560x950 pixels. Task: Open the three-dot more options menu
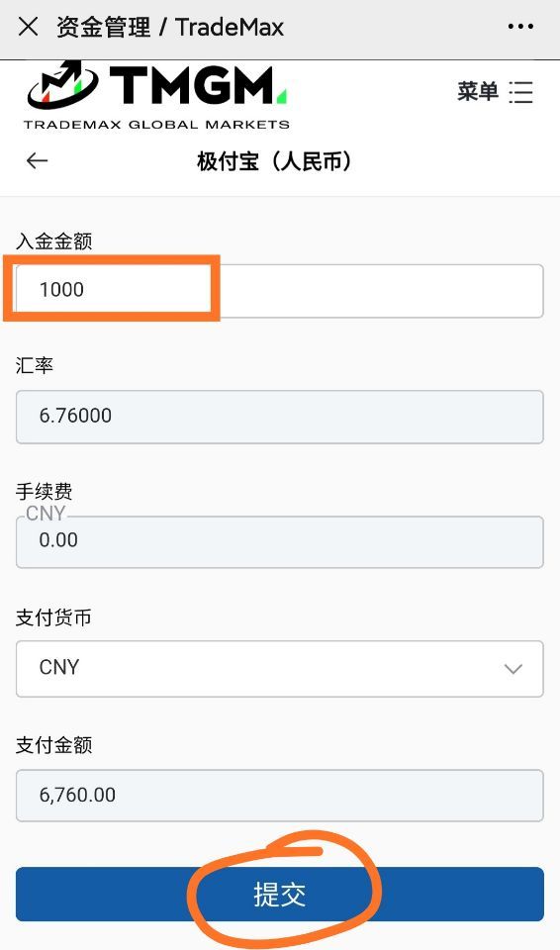tap(520, 27)
